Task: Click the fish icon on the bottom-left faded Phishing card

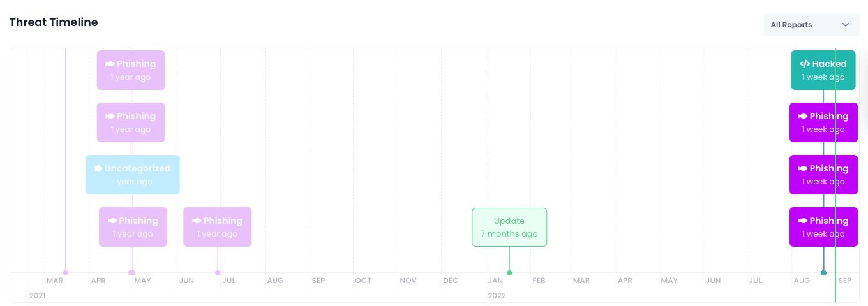Action: (112, 221)
